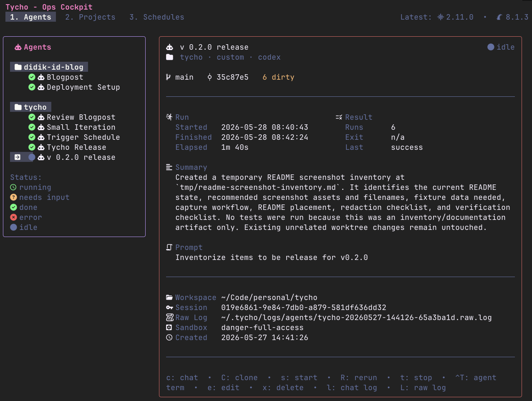
Task: Click the Session key icon
Action: [169, 308]
